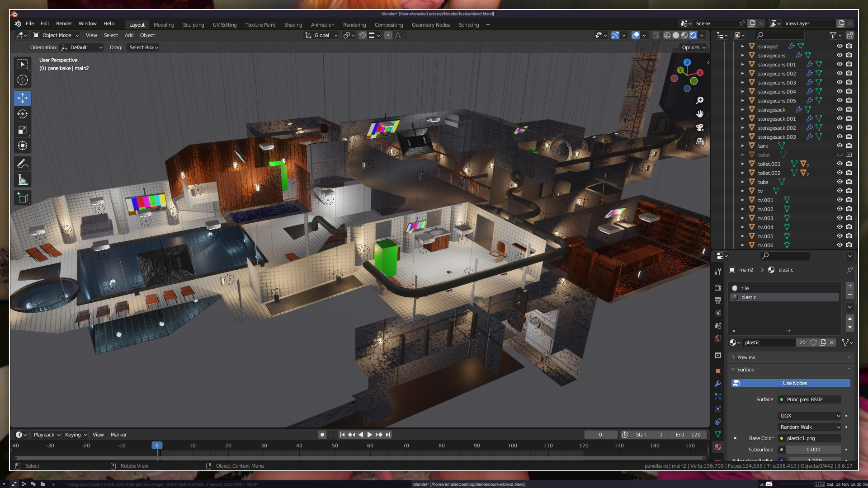
Task: Toggle camera view in viewport
Action: coord(700,127)
